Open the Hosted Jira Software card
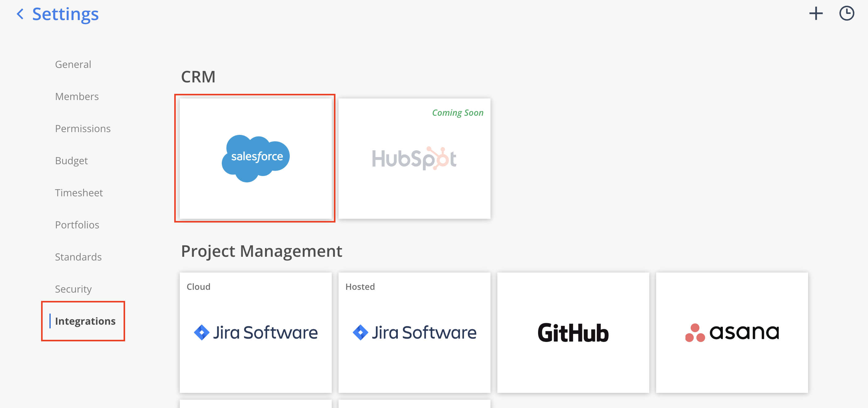 414,332
